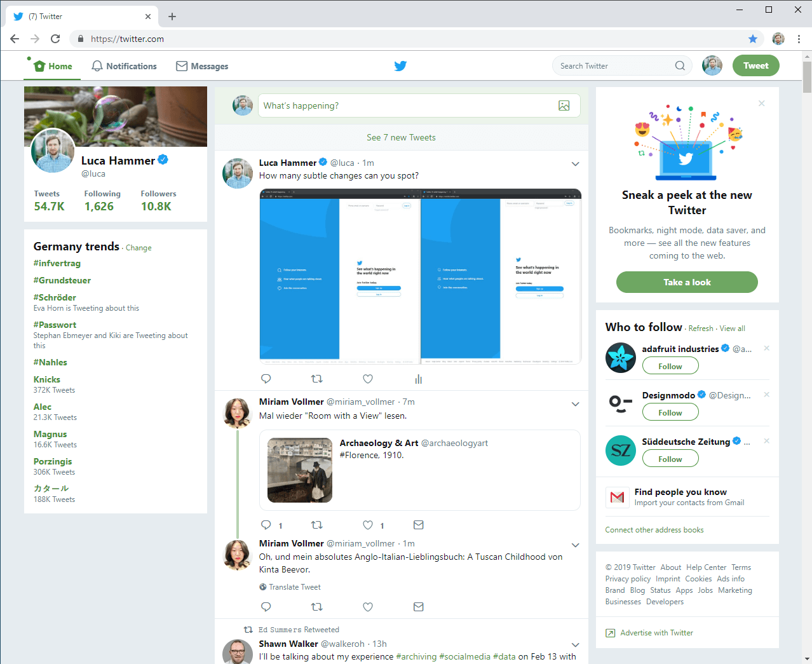812x664 pixels.
Task: Open the Home tab
Action: click(53, 66)
